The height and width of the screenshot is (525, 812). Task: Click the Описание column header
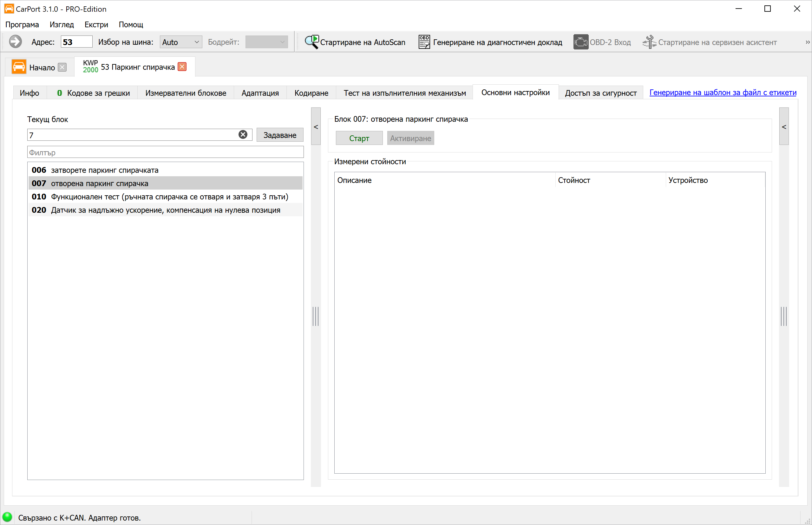(x=445, y=180)
